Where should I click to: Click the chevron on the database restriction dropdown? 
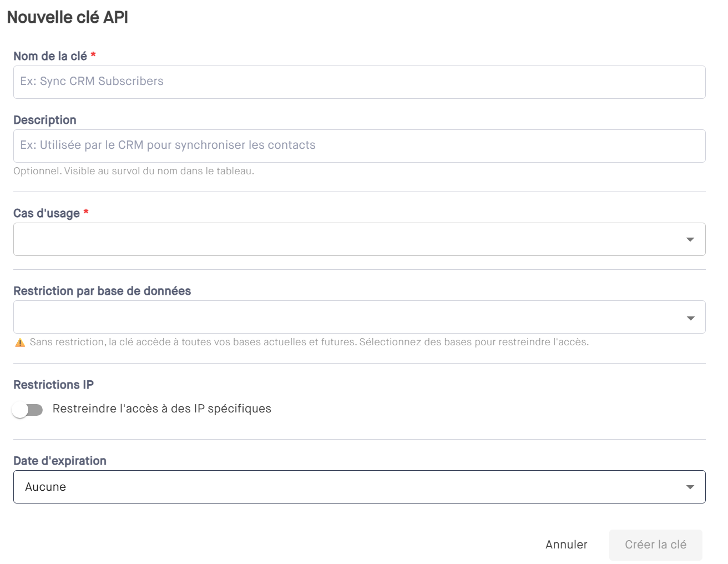[x=690, y=317]
